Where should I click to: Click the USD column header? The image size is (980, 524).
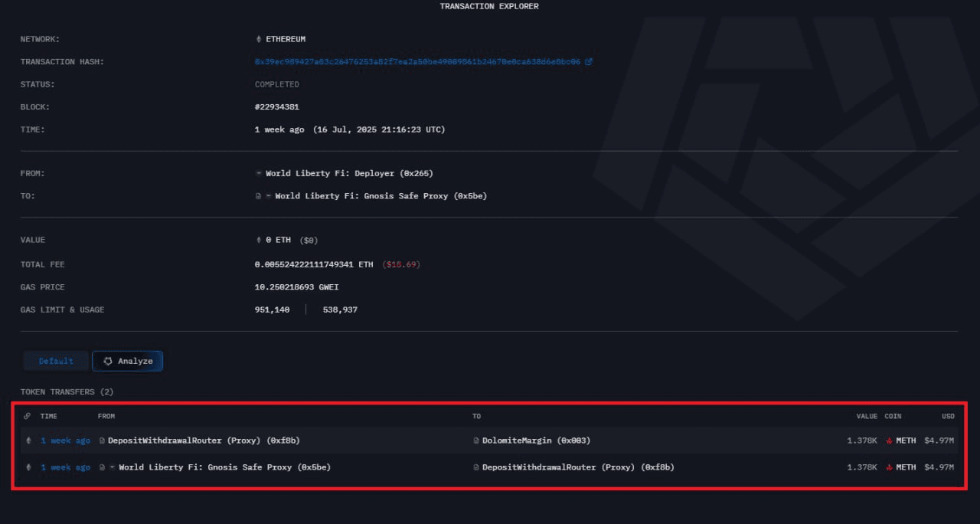[x=948, y=417]
